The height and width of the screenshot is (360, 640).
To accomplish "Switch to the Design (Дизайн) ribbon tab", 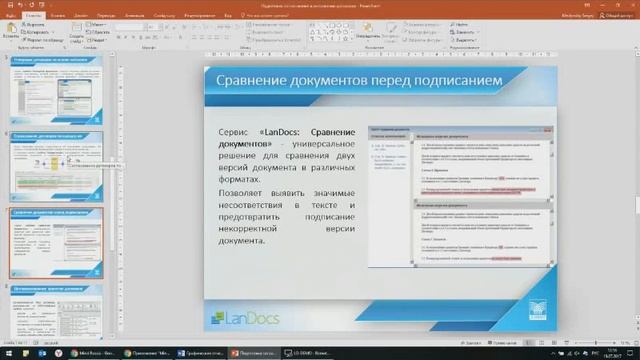I will 81,16.
